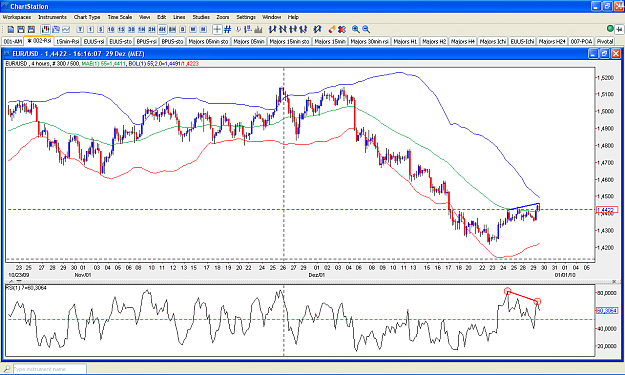Switch to the 001-AM workspace tab

(13, 41)
